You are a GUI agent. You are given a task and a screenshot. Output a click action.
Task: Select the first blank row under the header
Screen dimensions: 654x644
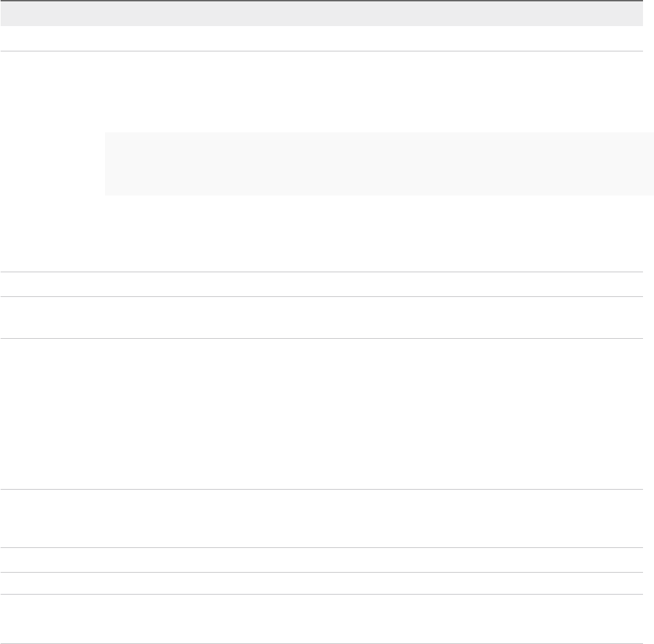point(321,38)
